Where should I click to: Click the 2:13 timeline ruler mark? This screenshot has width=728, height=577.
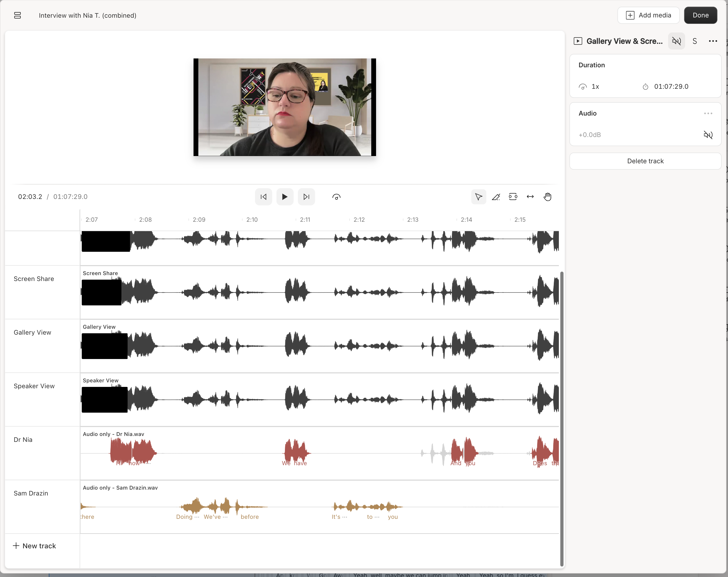pos(413,220)
